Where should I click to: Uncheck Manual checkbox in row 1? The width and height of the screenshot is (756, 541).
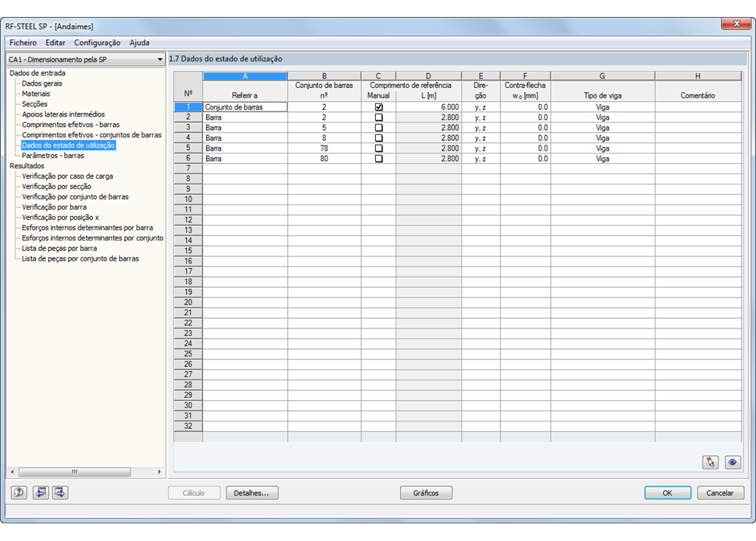379,107
